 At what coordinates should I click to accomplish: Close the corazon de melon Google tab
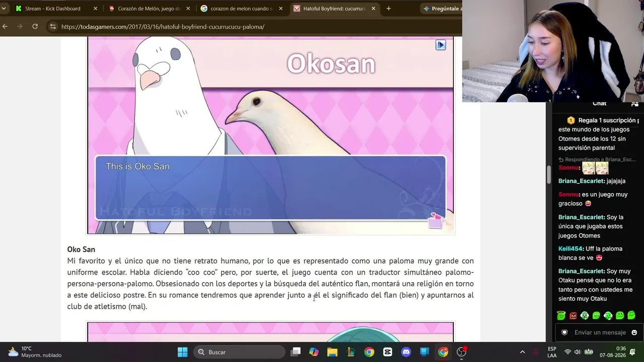(281, 9)
